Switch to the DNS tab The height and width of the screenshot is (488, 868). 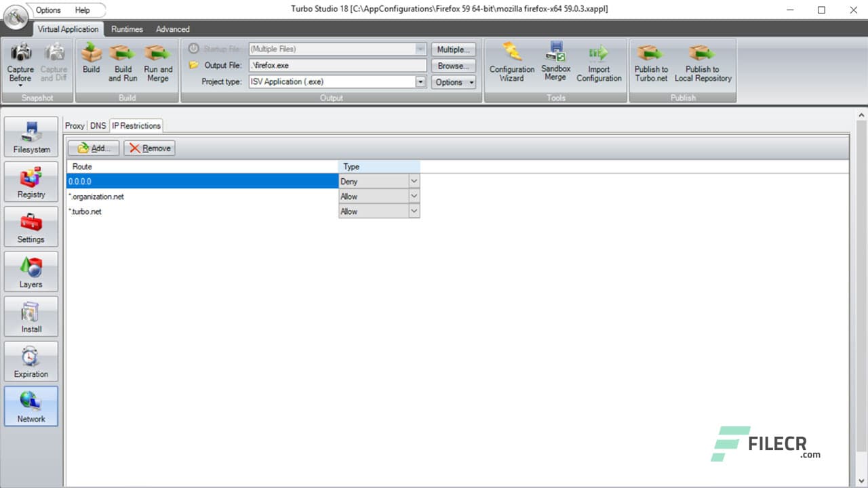pos(98,125)
